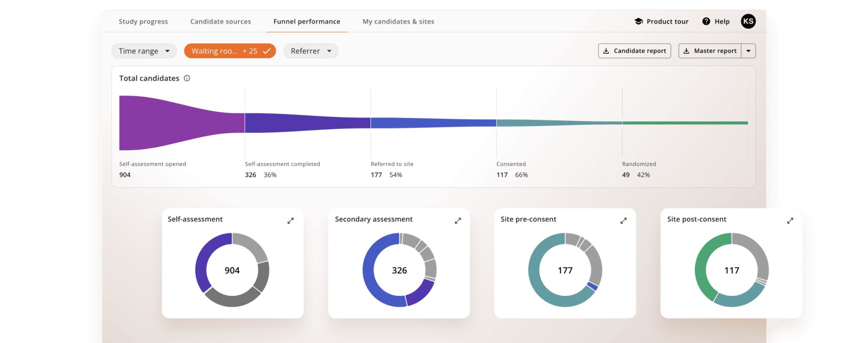The image size is (868, 343).
Task: Expand the Site post-consent chart card
Action: [x=790, y=221]
